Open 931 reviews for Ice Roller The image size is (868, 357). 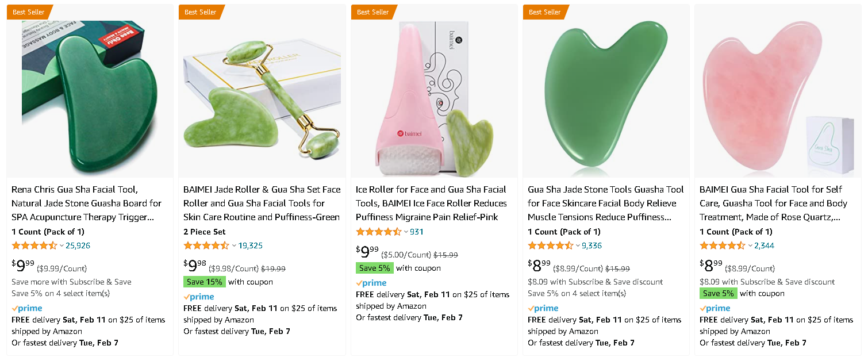click(417, 232)
